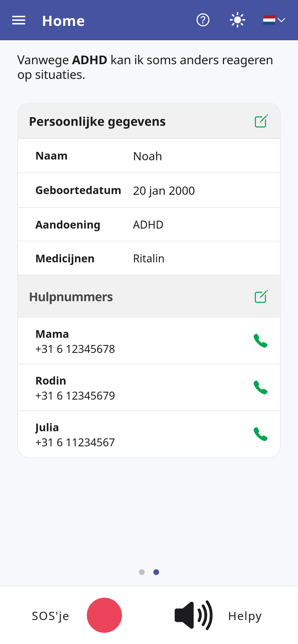Tap the Medicijnen Ritalin row
Image resolution: width=298 pixels, height=644 pixels.
pos(149,258)
